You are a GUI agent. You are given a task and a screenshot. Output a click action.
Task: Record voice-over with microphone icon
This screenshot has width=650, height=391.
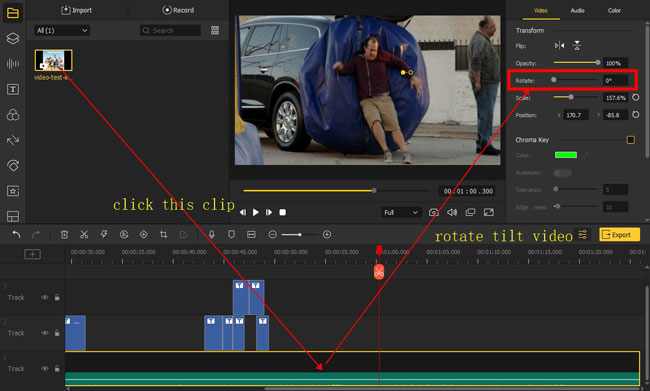[211, 234]
